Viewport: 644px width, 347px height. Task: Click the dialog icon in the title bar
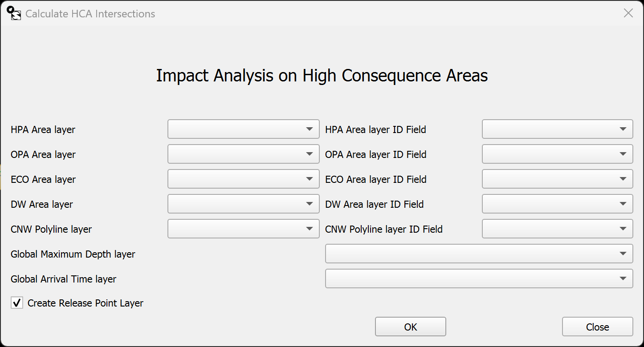[x=15, y=13]
